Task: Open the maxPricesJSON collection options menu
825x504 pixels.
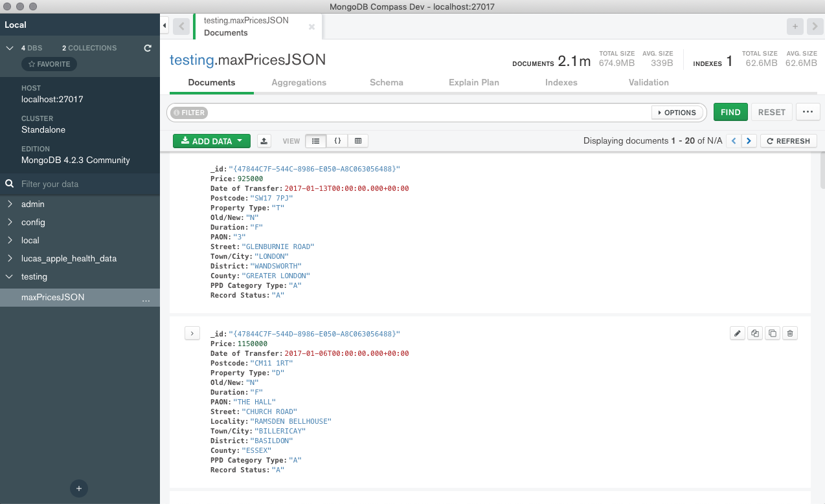Action: tap(146, 299)
